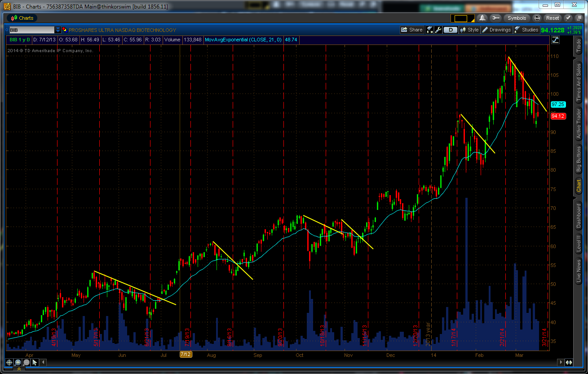Image resolution: width=588 pixels, height=374 pixels.
Task: Open chart settings wrench icon
Action: 438,30
